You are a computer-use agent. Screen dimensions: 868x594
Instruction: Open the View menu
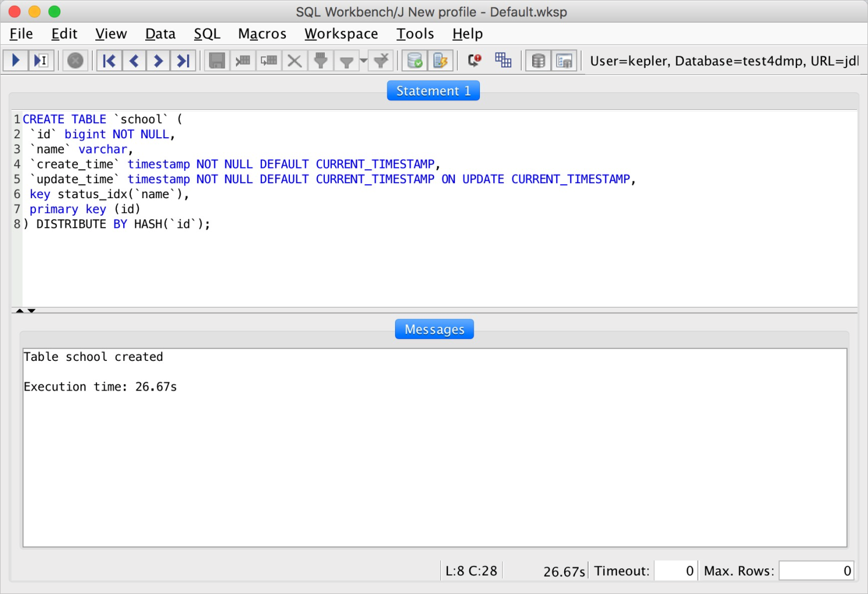click(x=111, y=34)
